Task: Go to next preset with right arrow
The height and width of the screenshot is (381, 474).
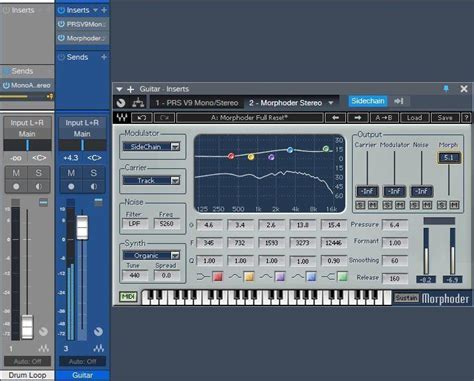Action: [x=357, y=118]
